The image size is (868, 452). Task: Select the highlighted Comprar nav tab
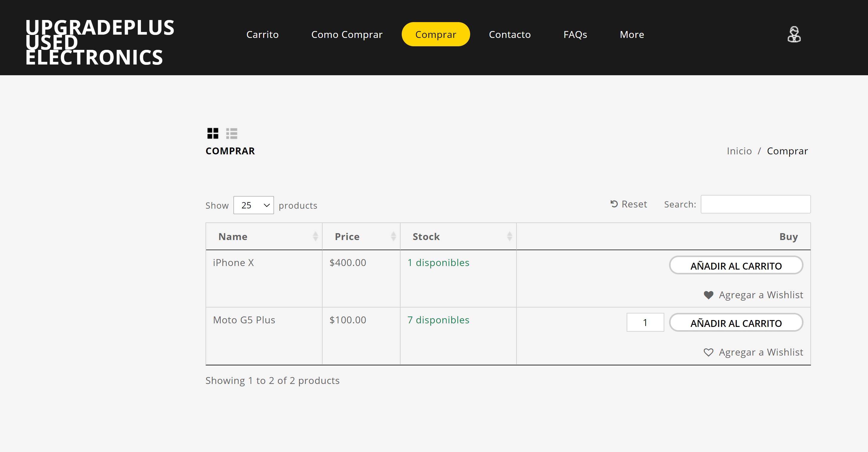(x=435, y=34)
